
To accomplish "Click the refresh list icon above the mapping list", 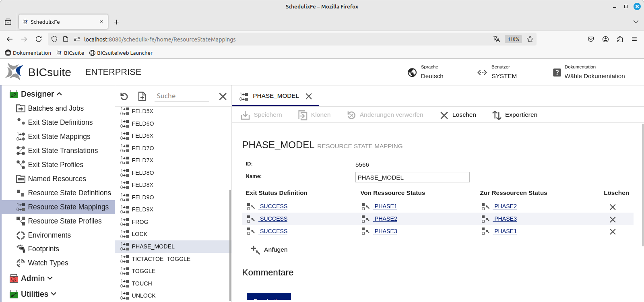I will (124, 96).
